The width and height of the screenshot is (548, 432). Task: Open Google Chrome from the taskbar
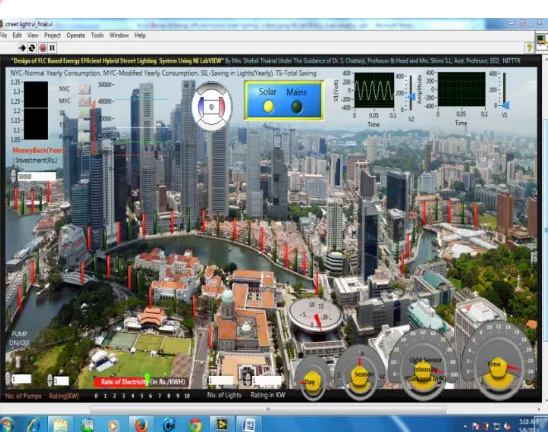196,424
